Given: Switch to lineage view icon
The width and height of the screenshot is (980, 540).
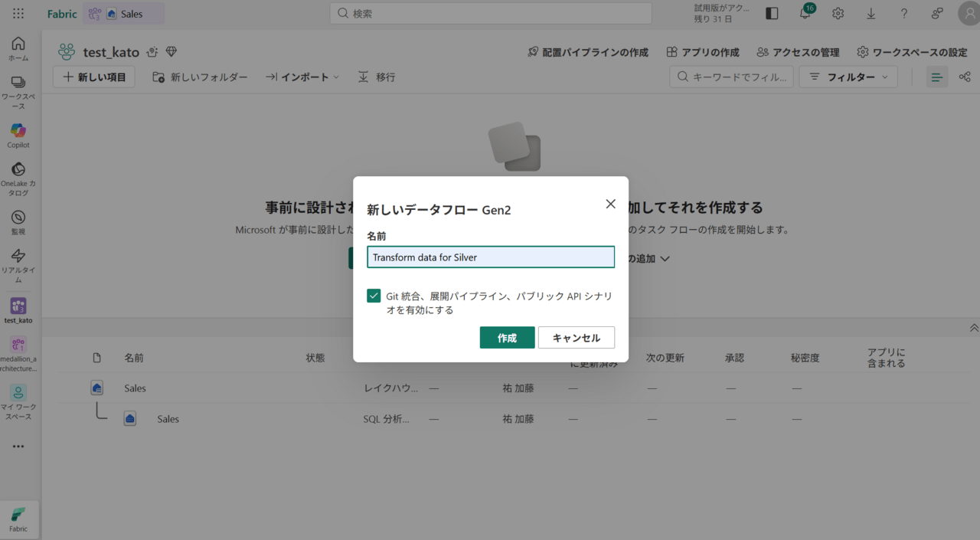Looking at the screenshot, I should (965, 77).
